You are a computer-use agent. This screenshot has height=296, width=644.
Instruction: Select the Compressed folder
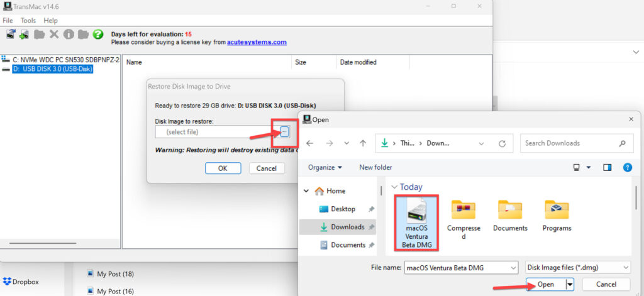(464, 221)
